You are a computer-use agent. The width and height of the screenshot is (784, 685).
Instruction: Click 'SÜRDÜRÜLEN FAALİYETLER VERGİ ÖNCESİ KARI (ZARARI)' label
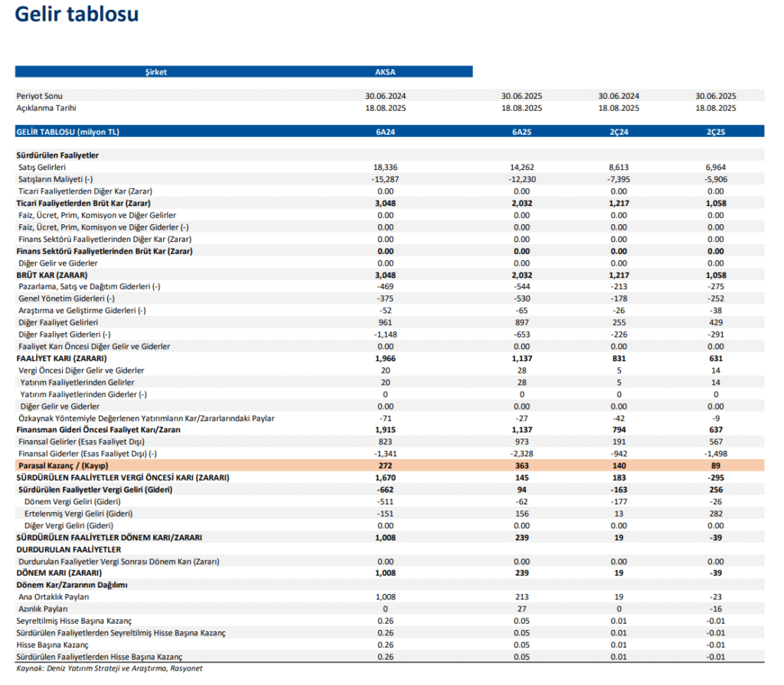tap(122, 478)
